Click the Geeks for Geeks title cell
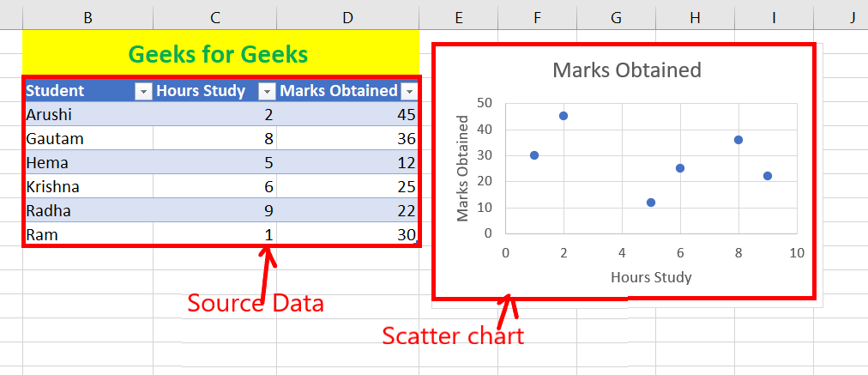Image resolution: width=868 pixels, height=375 pixels. [221, 54]
